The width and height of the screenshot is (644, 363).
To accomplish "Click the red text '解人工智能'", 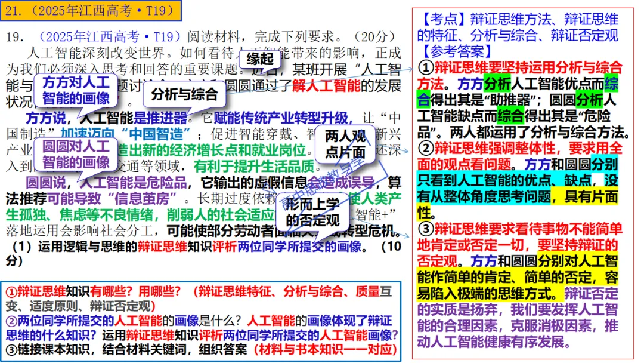I will (326, 86).
